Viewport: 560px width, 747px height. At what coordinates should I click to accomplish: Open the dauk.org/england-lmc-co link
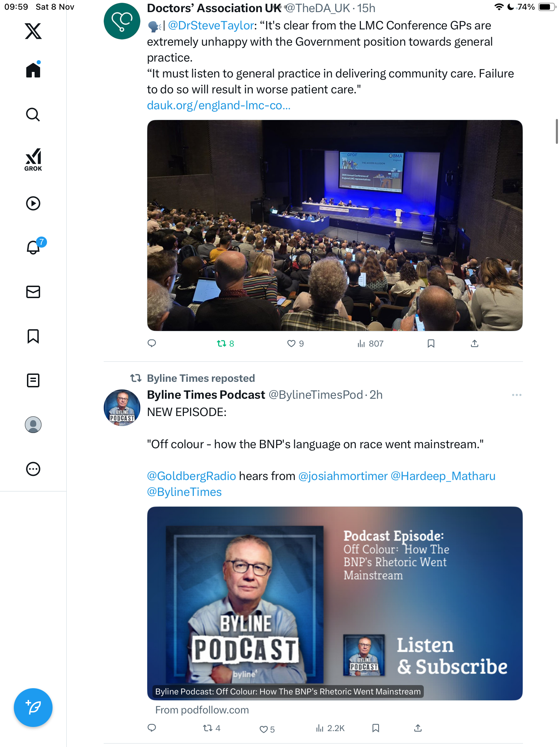218,105
